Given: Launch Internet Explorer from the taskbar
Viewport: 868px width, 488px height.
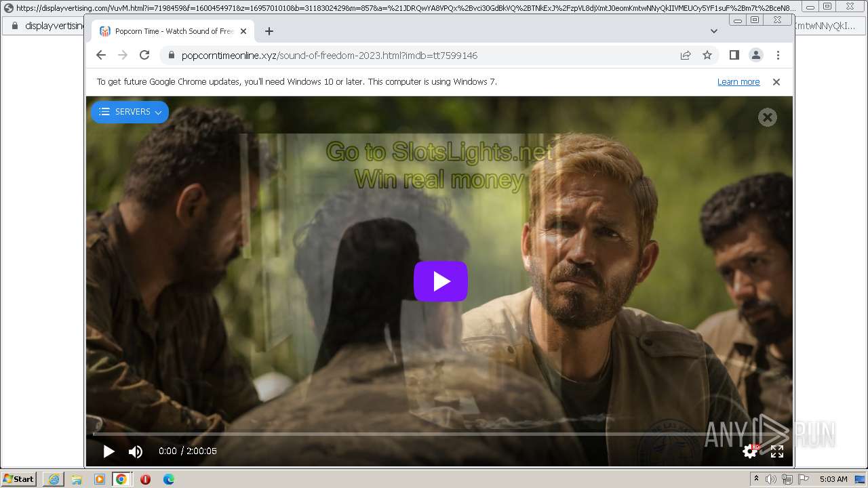Looking at the screenshot, I should point(54,479).
